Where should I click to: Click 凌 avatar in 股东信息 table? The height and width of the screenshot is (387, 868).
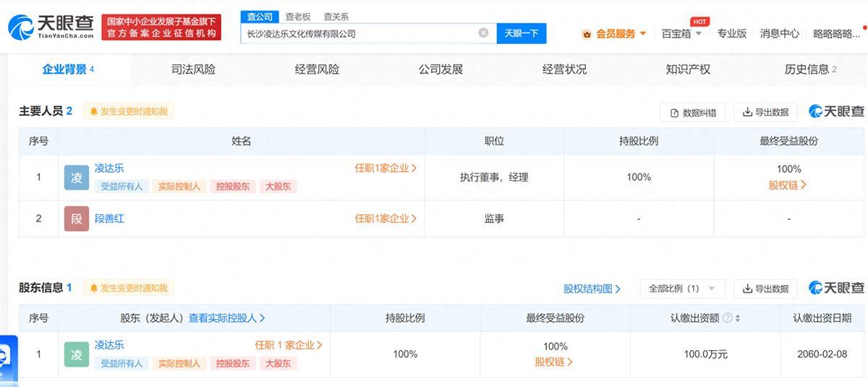tap(77, 354)
